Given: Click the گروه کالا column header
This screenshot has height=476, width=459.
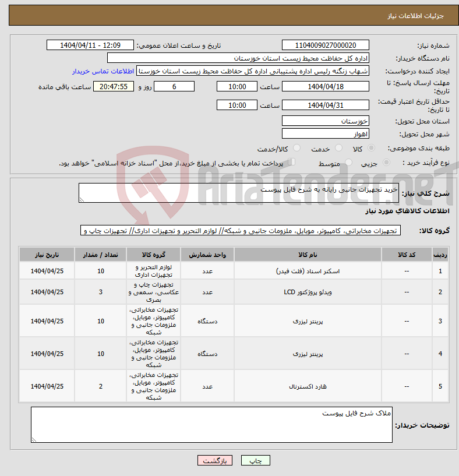Looking at the screenshot, I should [x=153, y=255].
